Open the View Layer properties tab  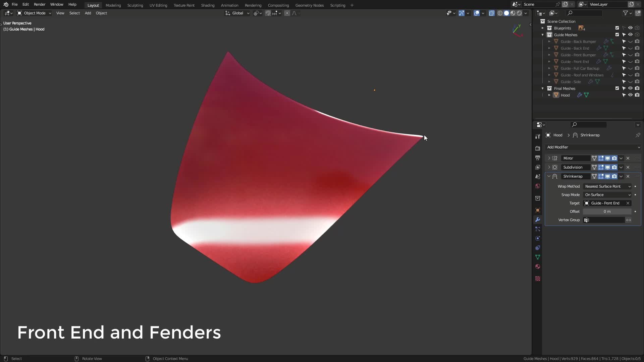pos(538,167)
